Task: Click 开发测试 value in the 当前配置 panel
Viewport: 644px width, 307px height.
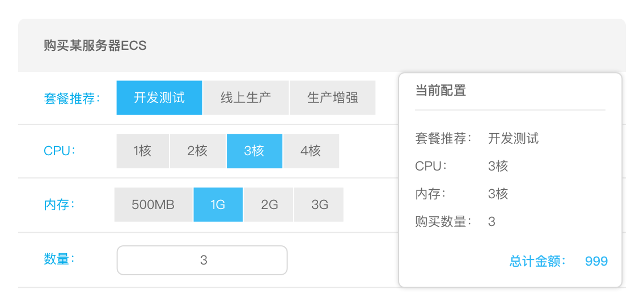Action: 513,138
